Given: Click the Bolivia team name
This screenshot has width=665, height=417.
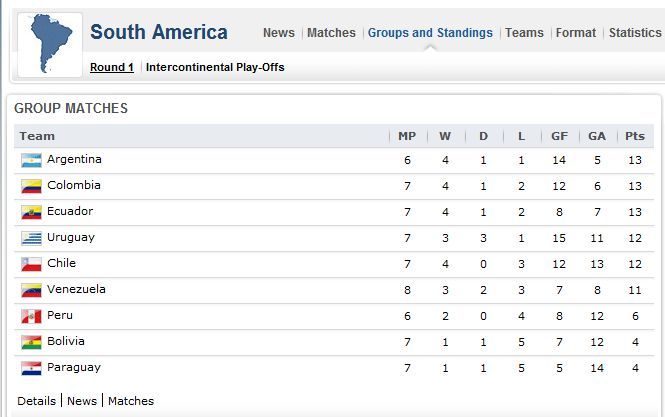Looking at the screenshot, I should coord(66,341).
